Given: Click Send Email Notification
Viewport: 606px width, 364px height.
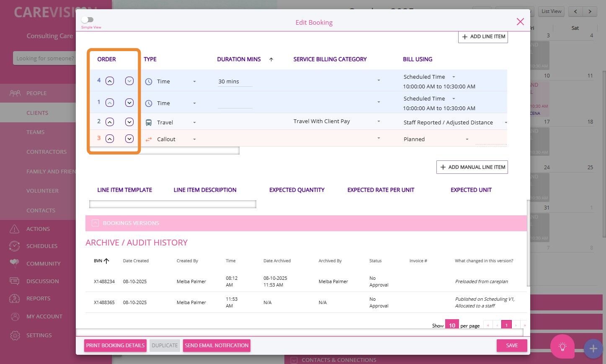Looking at the screenshot, I should [x=217, y=346].
